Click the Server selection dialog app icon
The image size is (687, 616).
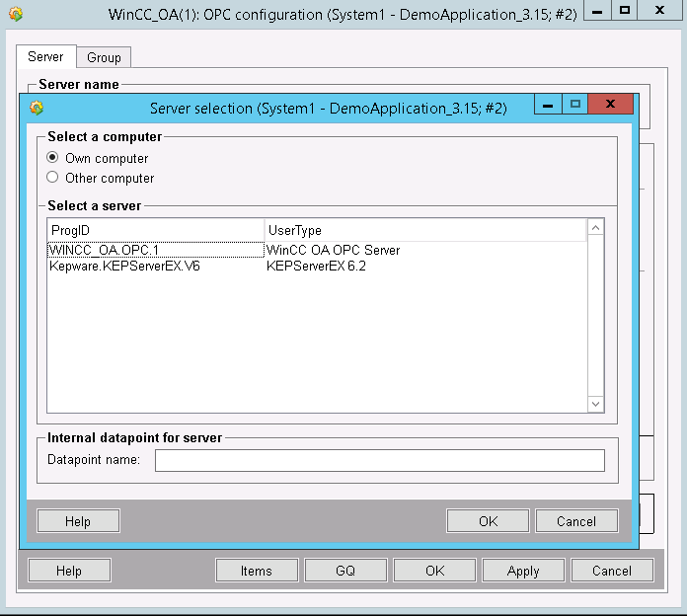click(37, 109)
